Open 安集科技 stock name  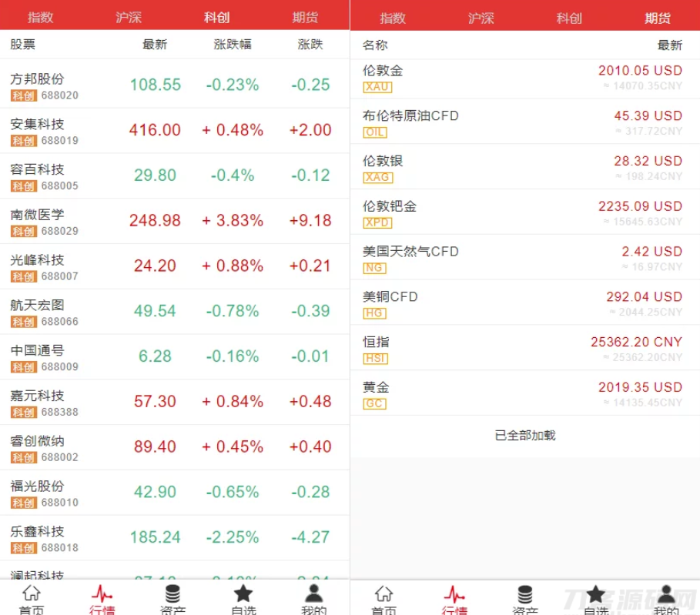coord(37,124)
